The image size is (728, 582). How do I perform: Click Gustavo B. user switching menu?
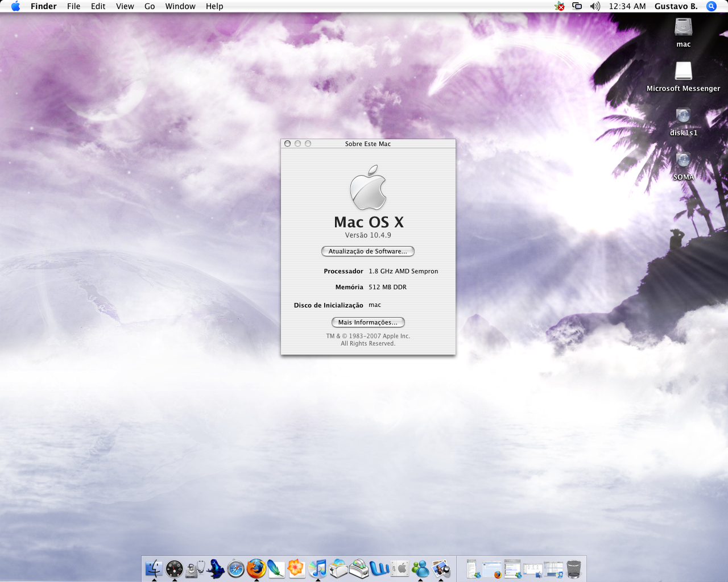[676, 6]
